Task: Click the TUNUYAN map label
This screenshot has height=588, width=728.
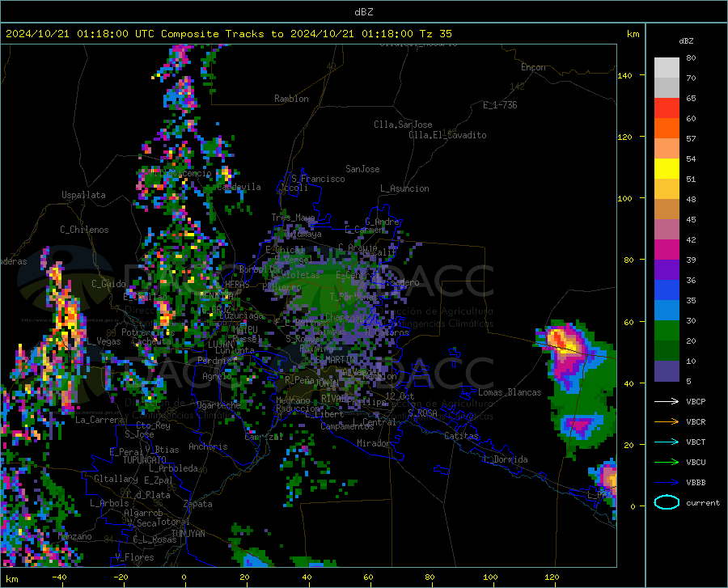Action: 188,533
